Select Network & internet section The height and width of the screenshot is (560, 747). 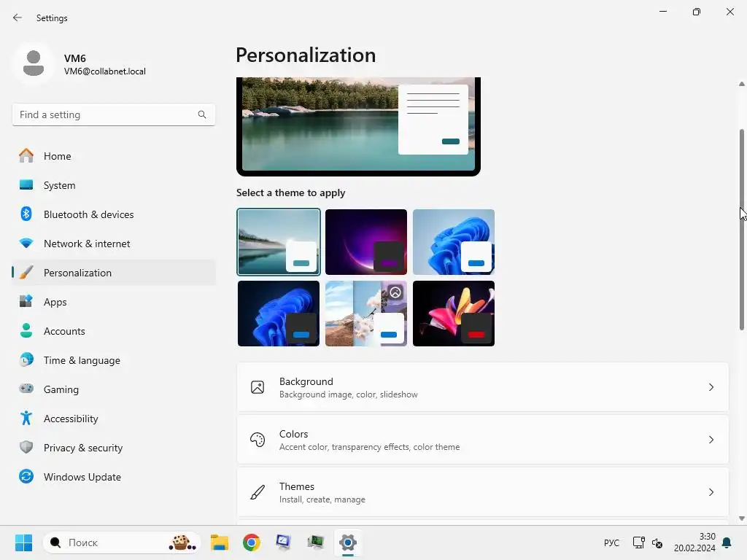pyautogui.click(x=113, y=244)
